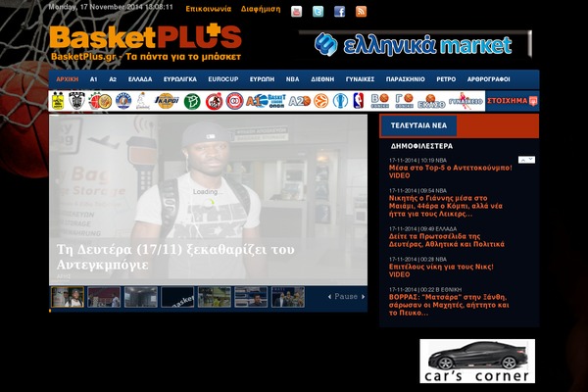The height and width of the screenshot is (392, 588).
Task: Click the Επικοινωνία contact link
Action: tap(209, 9)
